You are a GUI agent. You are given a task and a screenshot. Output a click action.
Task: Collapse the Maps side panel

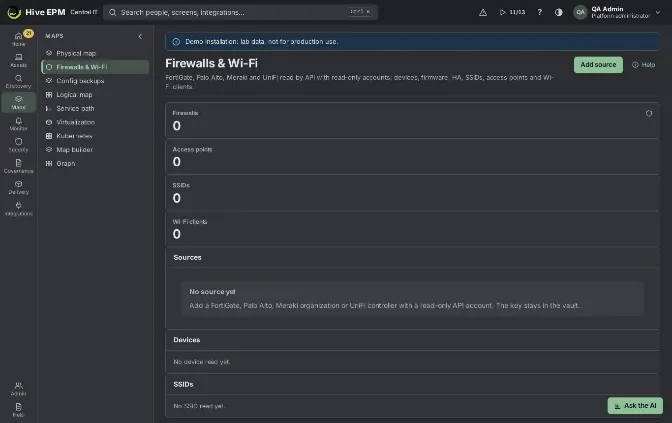click(140, 36)
